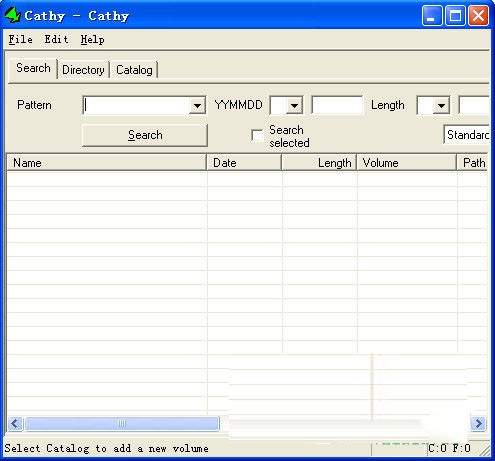
Task: Sort results by Date column header
Action: point(244,163)
